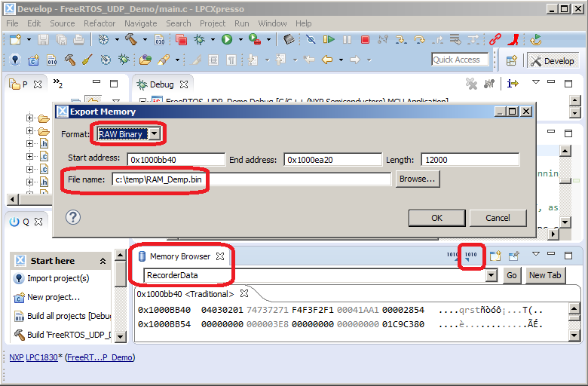
Task: Click the red Terminate debug button in toolbar
Action: [x=365, y=39]
